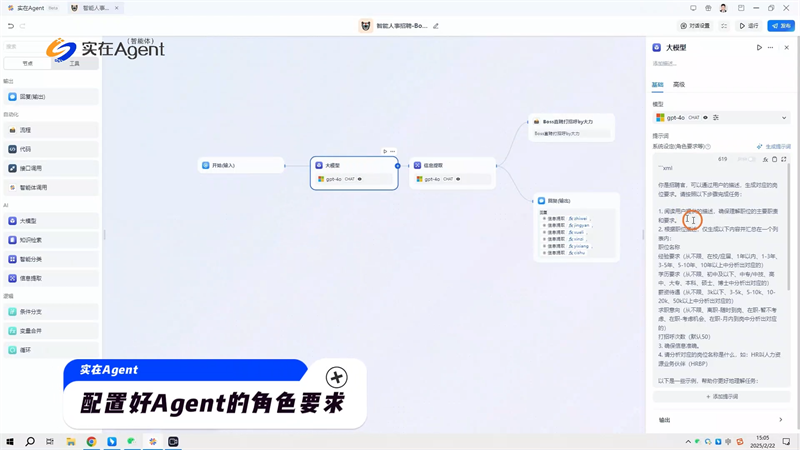Screen dimensions: 800x450
Task: Switch sidebar to the 工具 tab
Action: [74, 63]
